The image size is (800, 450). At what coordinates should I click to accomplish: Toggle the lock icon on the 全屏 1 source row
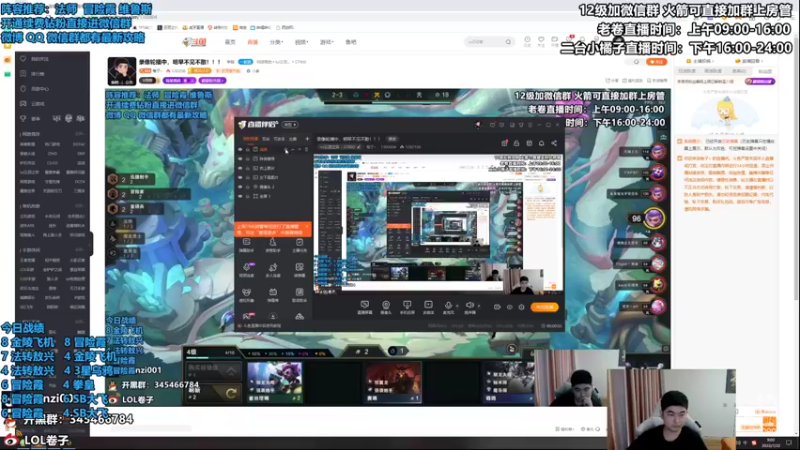[248, 196]
